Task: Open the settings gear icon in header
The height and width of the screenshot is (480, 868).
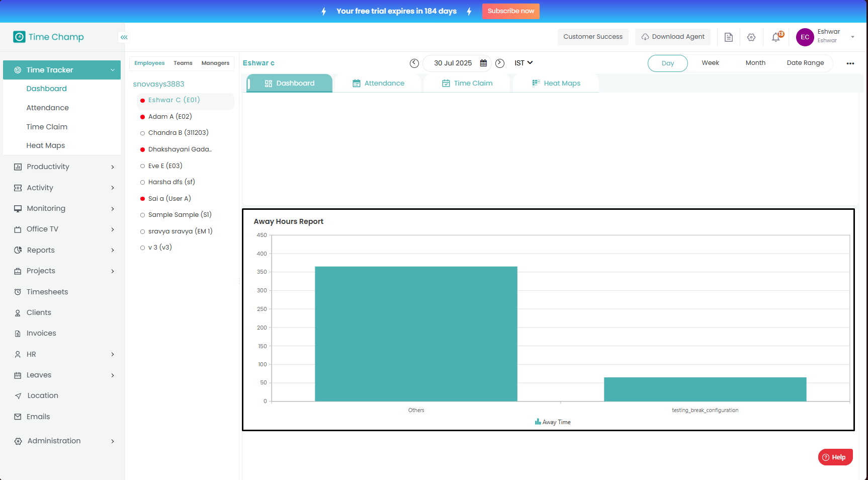Action: tap(751, 37)
